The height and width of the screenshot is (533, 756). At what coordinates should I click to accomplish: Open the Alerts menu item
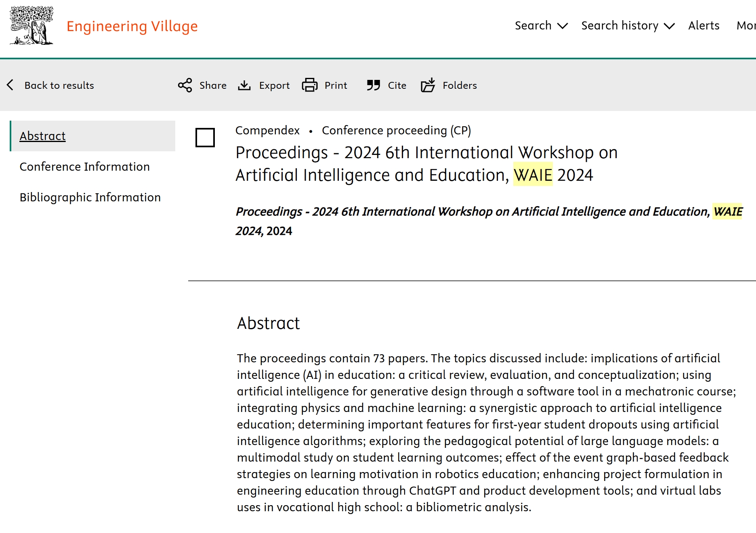704,25
